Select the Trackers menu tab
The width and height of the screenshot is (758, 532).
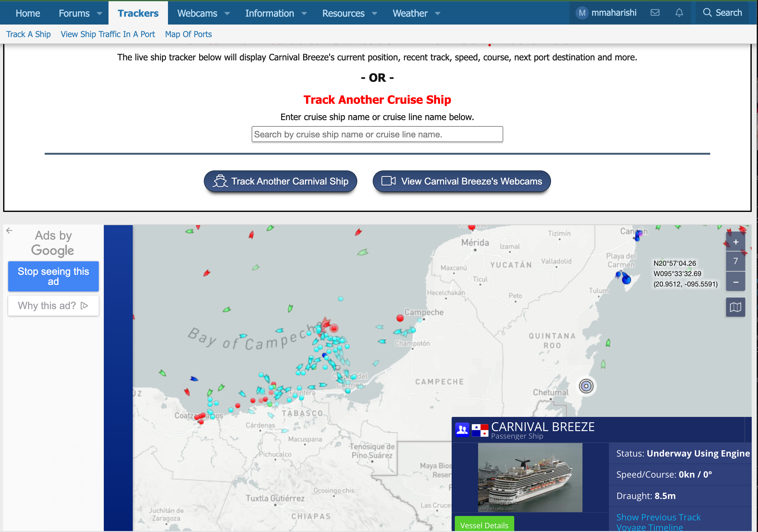[138, 13]
